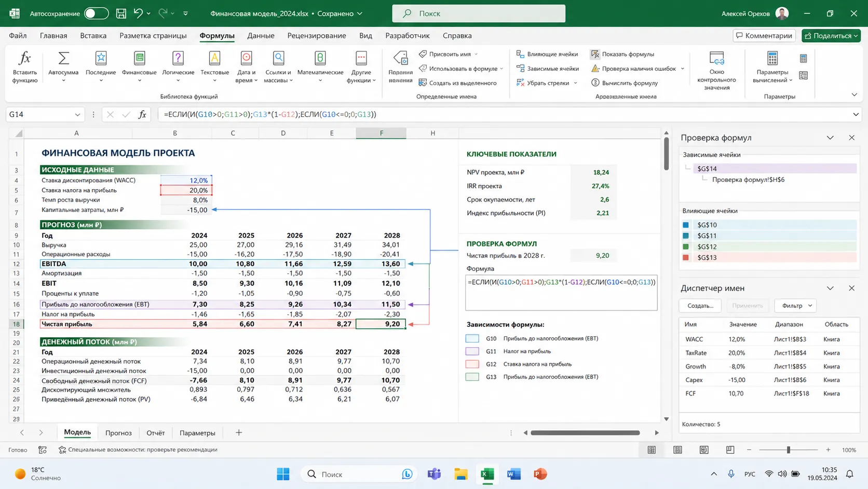Open Окно контрольного значения
The height and width of the screenshot is (489, 868).
click(x=716, y=70)
